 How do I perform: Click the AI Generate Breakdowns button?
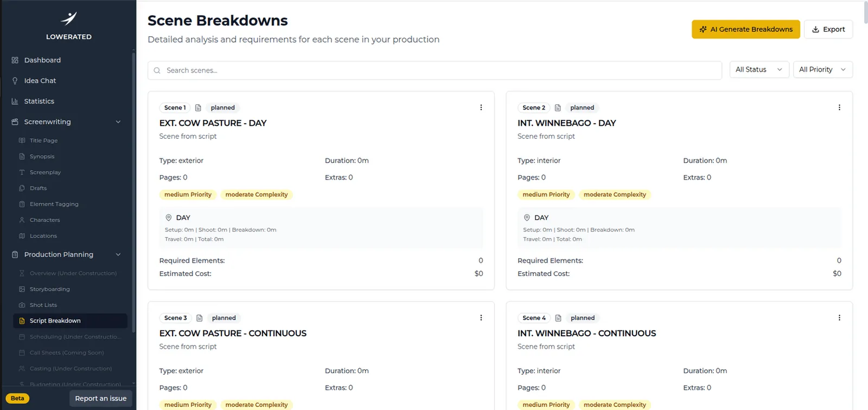click(746, 29)
